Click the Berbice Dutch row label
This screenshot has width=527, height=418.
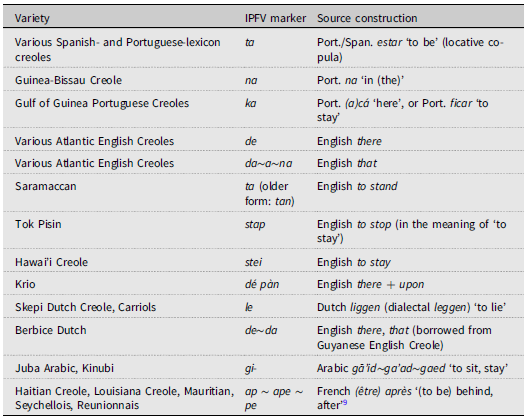tap(51, 330)
